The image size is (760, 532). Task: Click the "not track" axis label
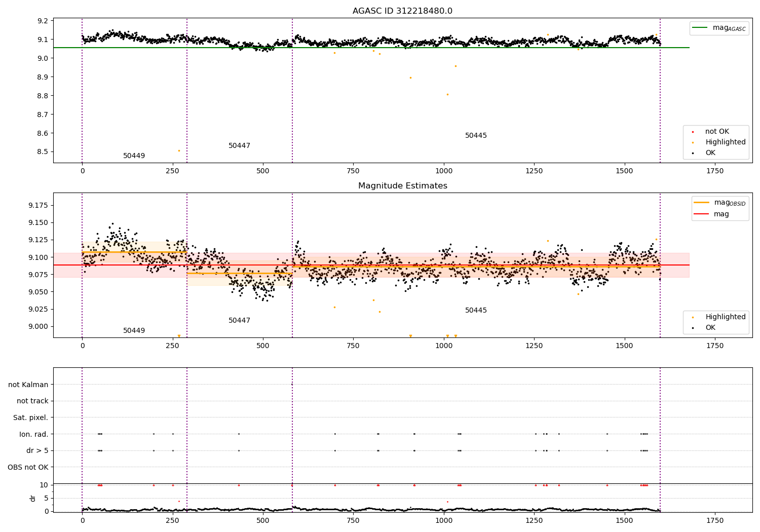tap(32, 401)
